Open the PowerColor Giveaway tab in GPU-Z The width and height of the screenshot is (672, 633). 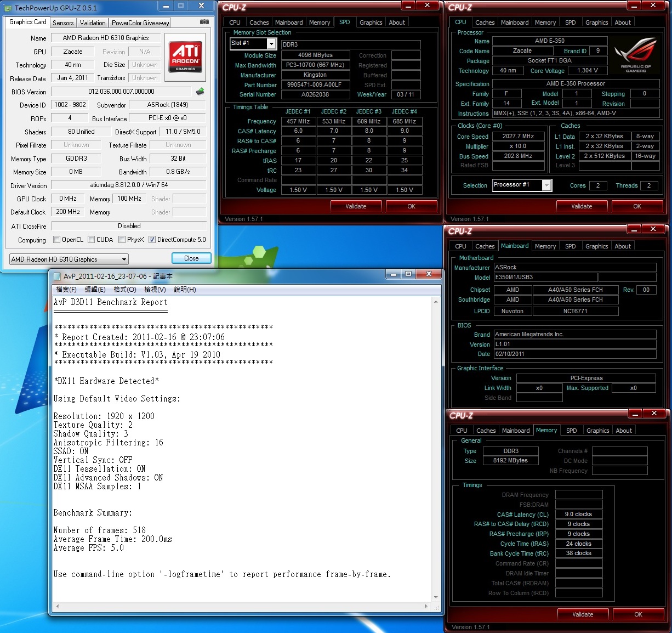pyautogui.click(x=140, y=23)
